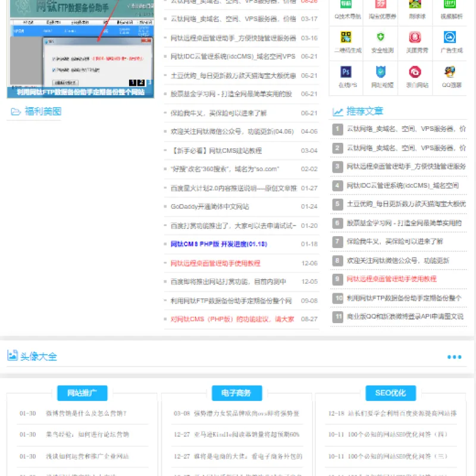
Task: Open recommended article 10 利用网钛FTP
Action: [404, 298]
